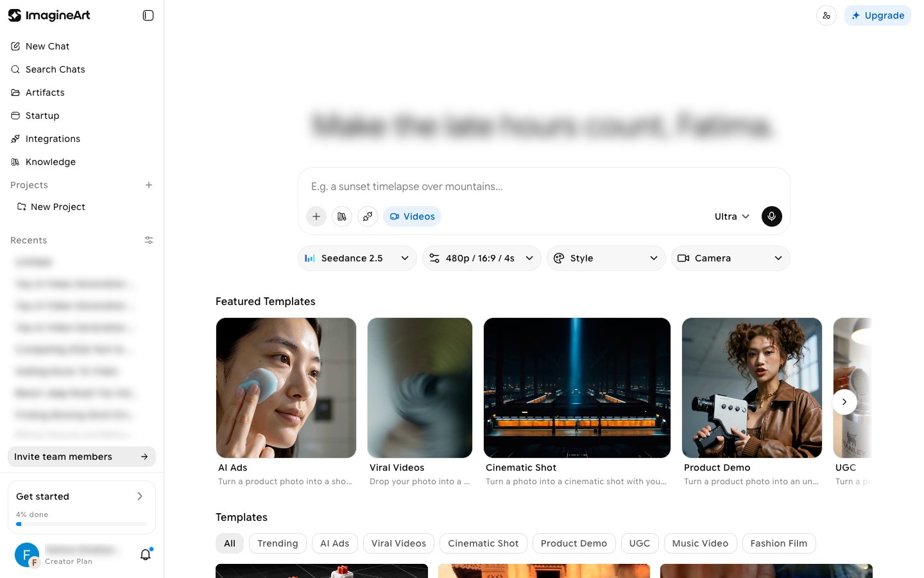Viewport: 924px width, 578px height.
Task: Open the Seedance 2.5 model dropdown
Action: click(x=357, y=258)
